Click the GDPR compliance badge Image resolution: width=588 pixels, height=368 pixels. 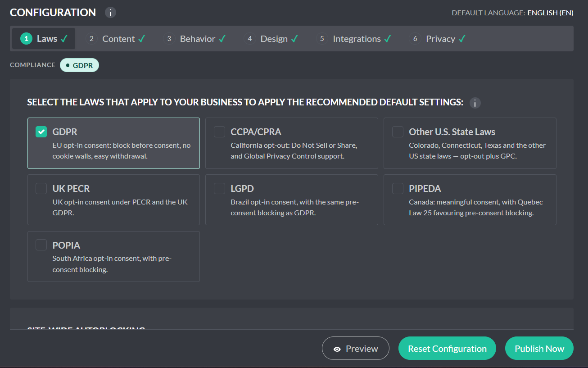click(79, 65)
